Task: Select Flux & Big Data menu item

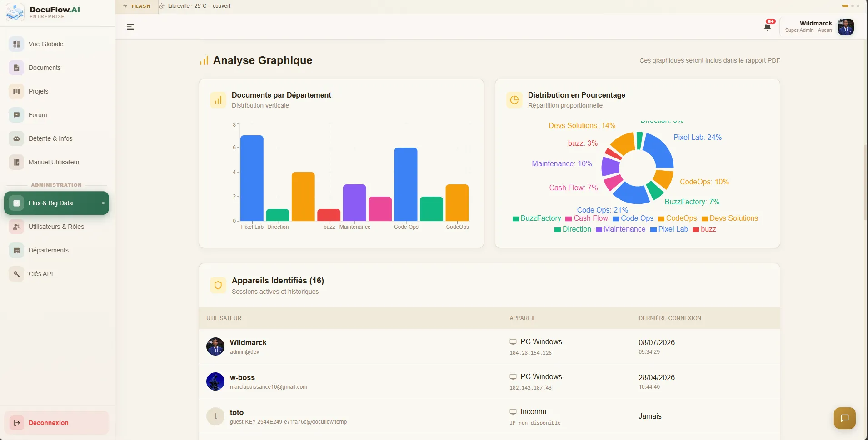Action: tap(56, 203)
